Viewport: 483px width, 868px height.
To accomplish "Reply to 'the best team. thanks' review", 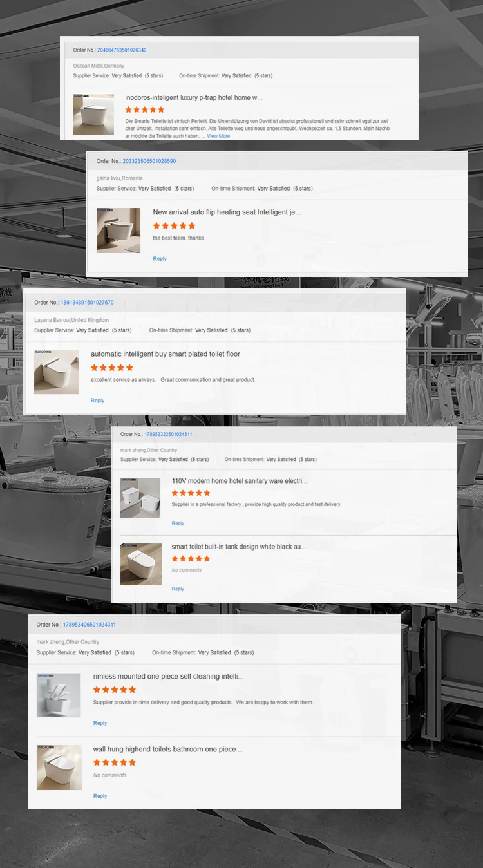I will [160, 259].
